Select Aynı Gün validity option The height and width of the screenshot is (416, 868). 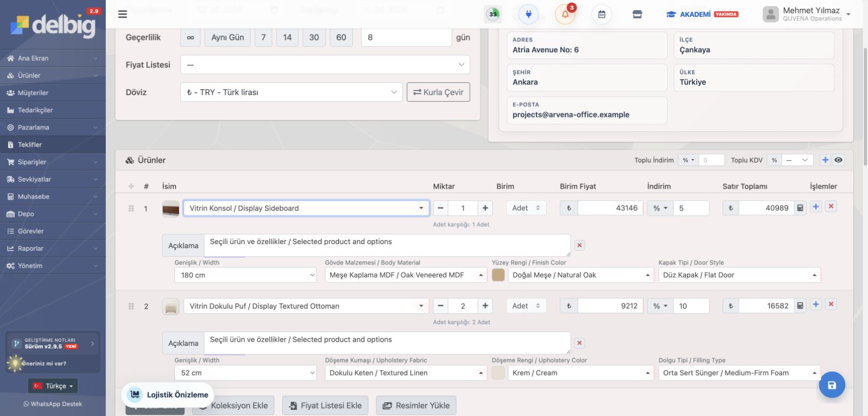pos(228,37)
